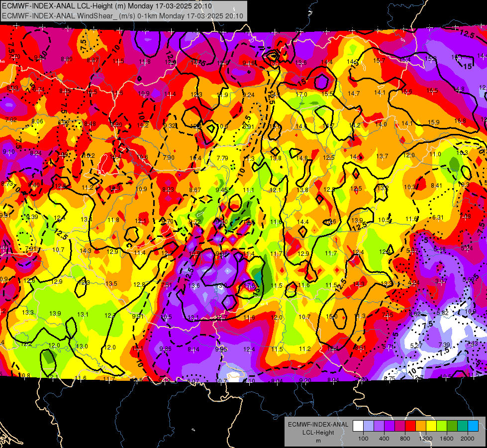The height and width of the screenshot is (448, 487).
Task: Click the wind shear value 9.39
Action: click(x=32, y=217)
